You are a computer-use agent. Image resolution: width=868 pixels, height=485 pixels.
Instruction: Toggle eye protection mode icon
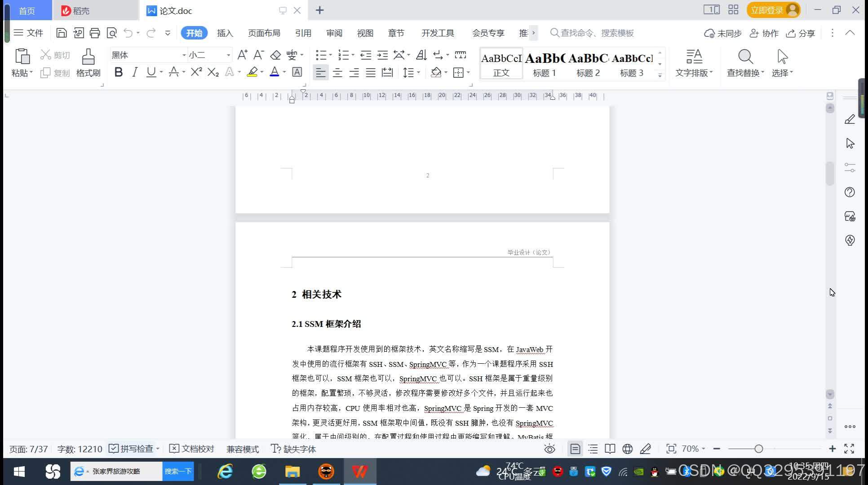[549, 449]
